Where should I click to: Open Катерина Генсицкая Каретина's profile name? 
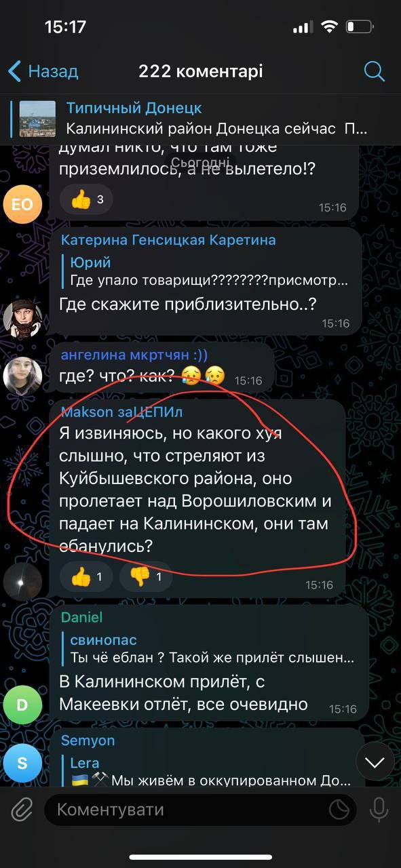168,240
